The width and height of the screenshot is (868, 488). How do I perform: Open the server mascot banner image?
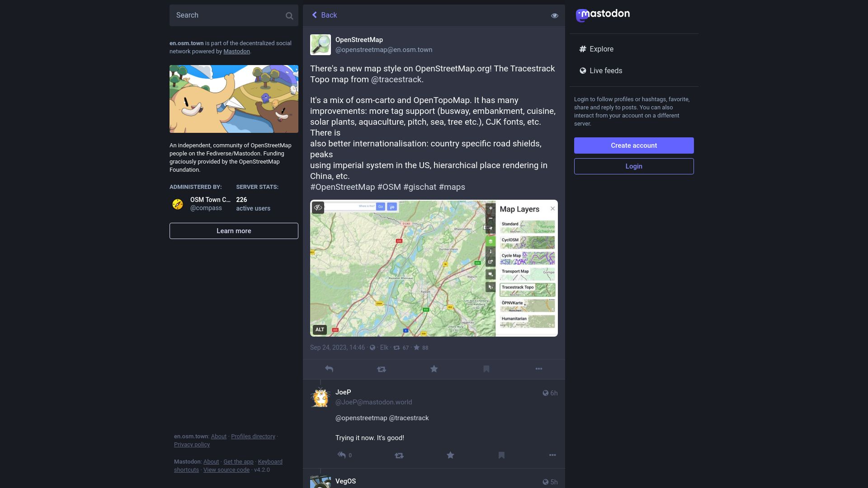[234, 99]
